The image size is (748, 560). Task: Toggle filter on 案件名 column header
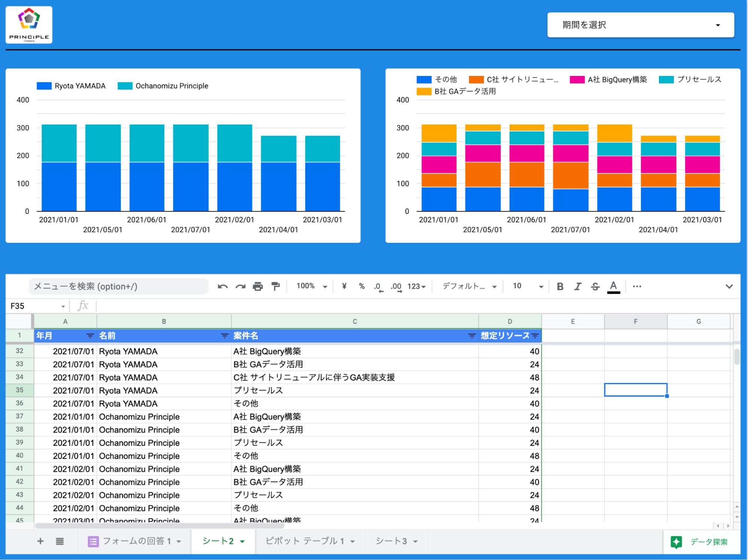(x=472, y=336)
